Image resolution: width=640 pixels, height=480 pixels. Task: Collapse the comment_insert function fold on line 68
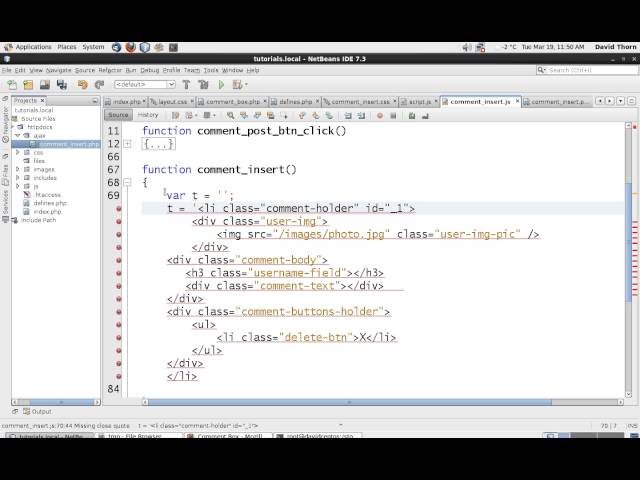[x=127, y=182]
